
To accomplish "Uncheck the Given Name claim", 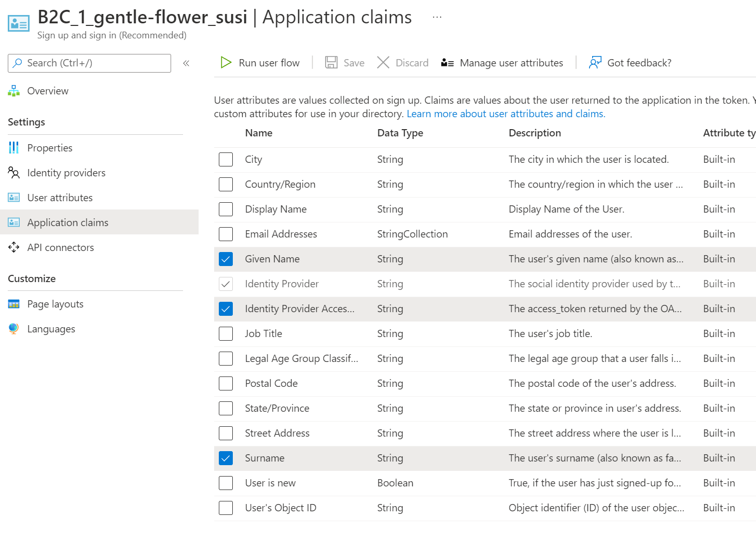I will (x=226, y=259).
